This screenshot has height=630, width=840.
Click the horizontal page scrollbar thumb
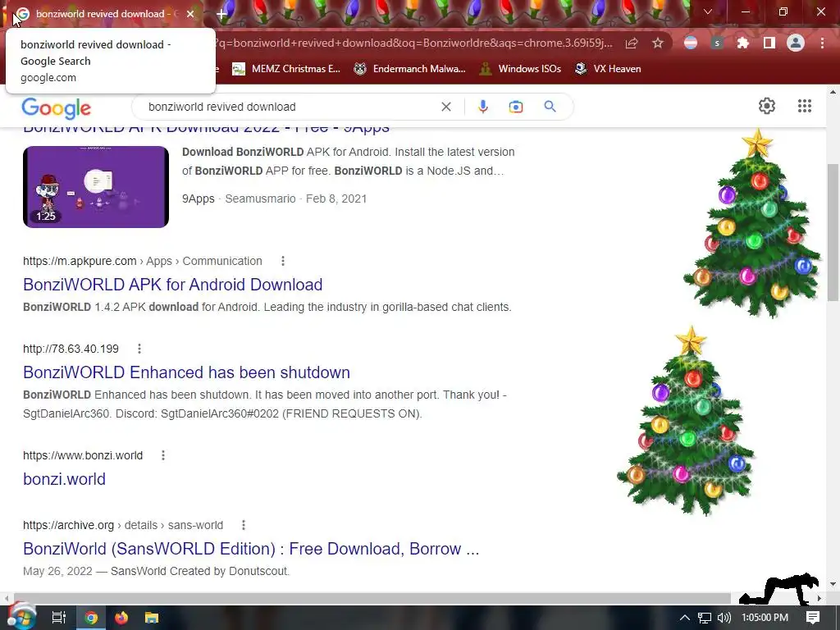click(x=372, y=597)
